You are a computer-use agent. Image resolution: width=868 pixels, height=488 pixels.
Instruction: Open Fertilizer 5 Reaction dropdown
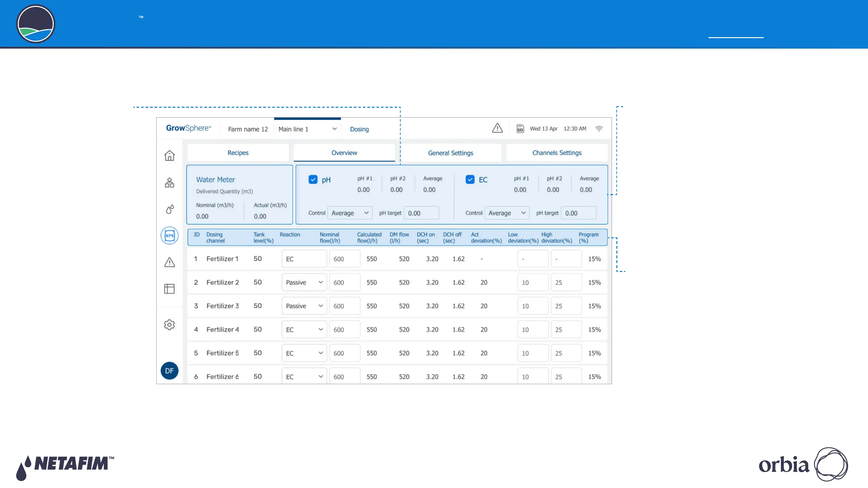point(304,353)
